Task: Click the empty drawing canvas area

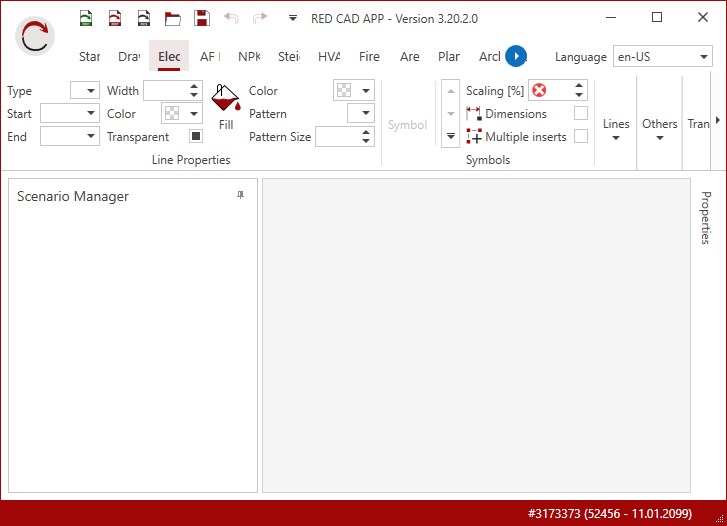Action: [x=476, y=335]
